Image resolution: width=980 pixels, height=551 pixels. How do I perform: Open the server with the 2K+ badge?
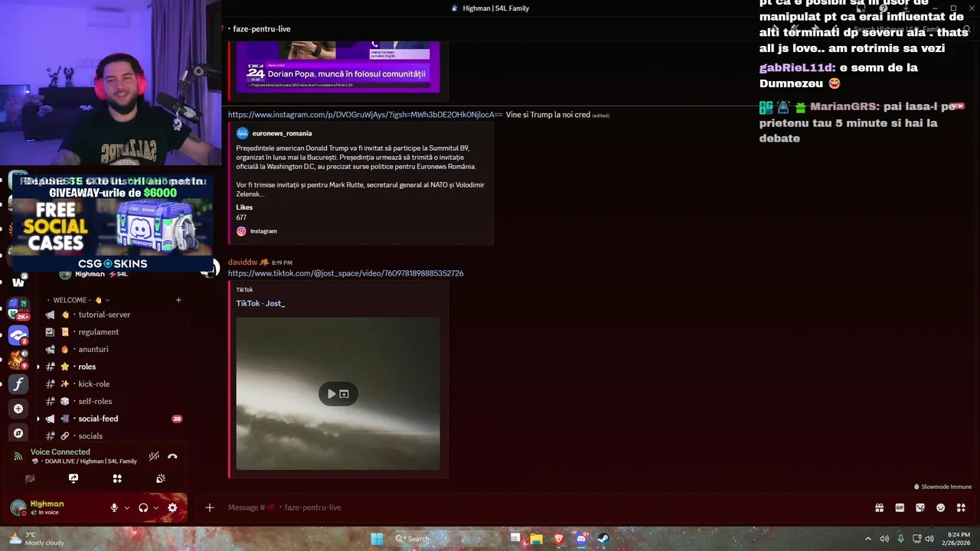(18, 308)
